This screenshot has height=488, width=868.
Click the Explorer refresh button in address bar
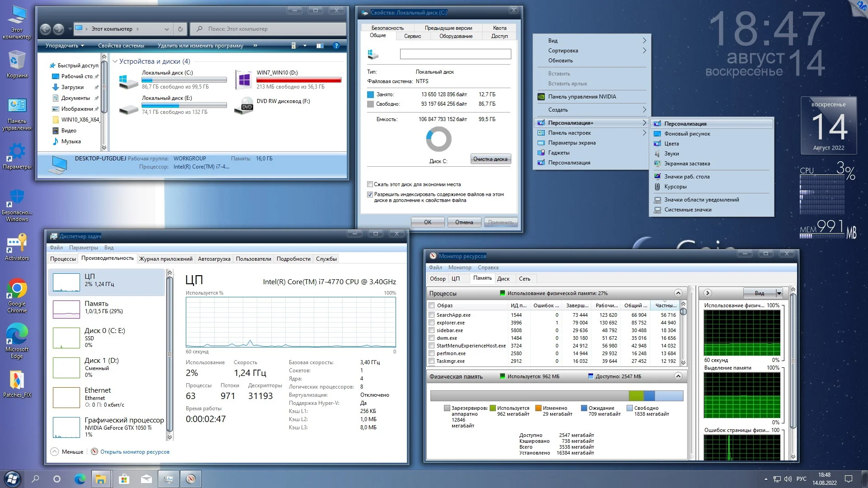click(180, 29)
